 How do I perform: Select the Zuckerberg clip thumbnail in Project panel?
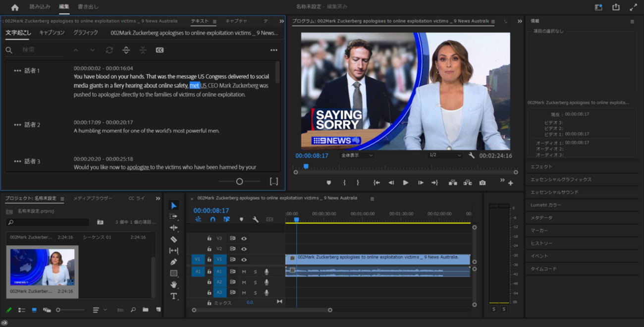(42, 268)
